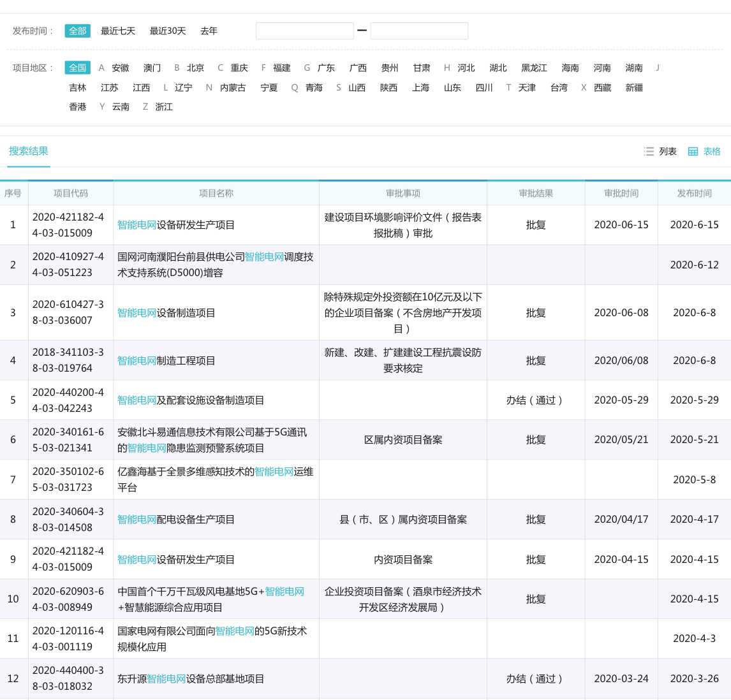Viewport: 731px width, 700px height.
Task: Filter region by 甘肃
Action: pyautogui.click(x=421, y=68)
